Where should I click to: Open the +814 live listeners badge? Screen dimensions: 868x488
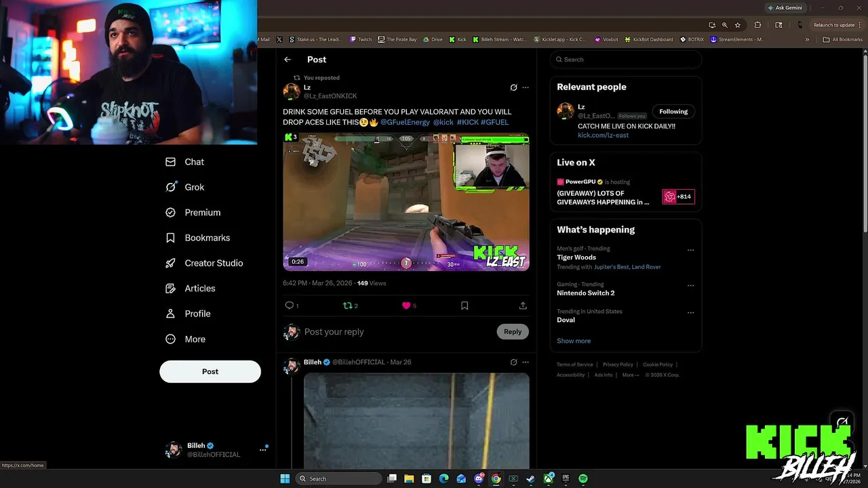click(678, 197)
